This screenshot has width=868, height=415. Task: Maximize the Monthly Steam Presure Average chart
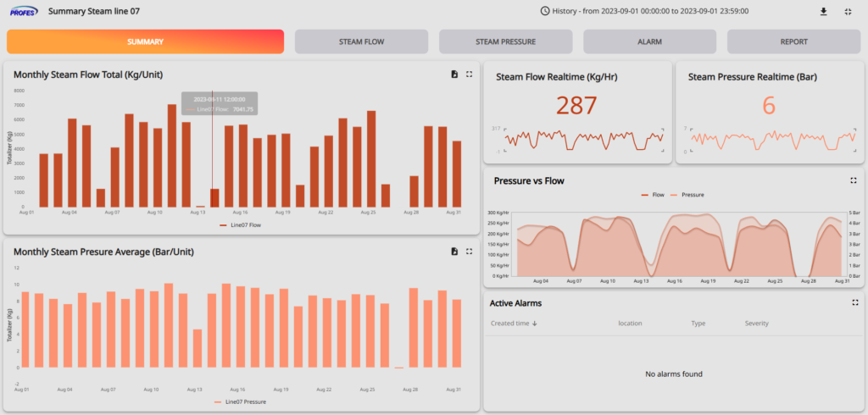click(469, 252)
